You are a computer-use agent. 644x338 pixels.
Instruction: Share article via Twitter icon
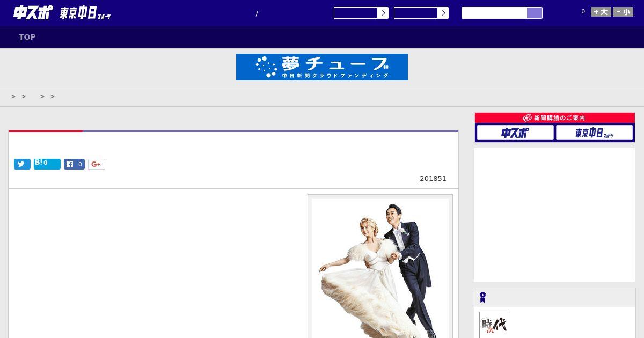[22, 164]
